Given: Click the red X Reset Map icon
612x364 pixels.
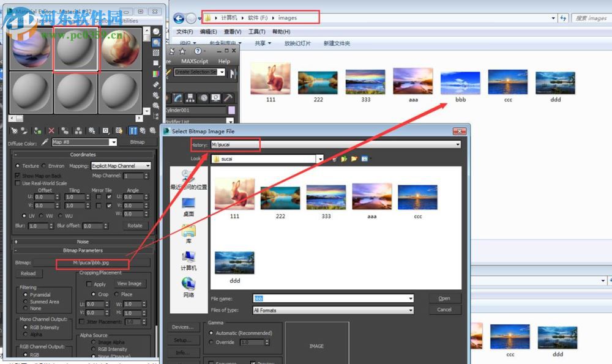Looking at the screenshot, I should tap(51, 130).
